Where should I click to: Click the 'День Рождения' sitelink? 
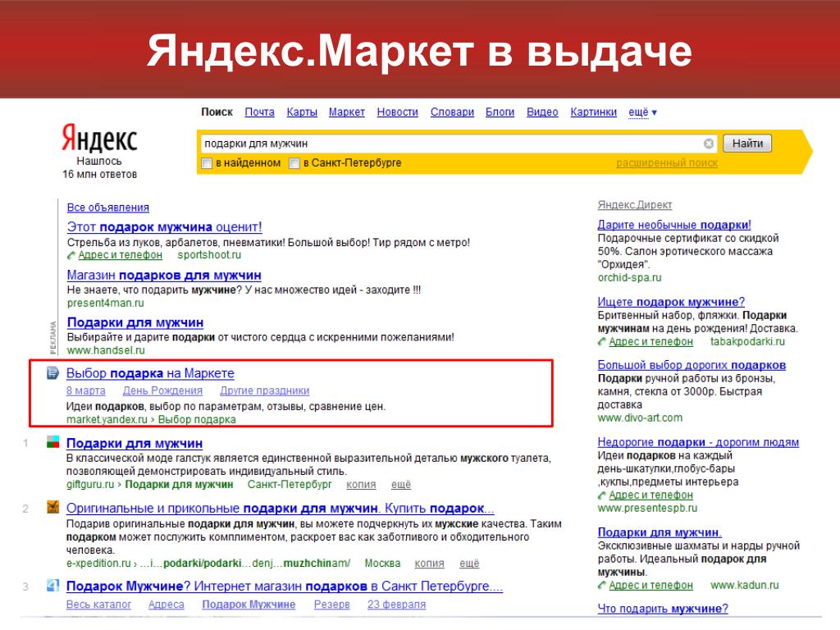pyautogui.click(x=163, y=390)
